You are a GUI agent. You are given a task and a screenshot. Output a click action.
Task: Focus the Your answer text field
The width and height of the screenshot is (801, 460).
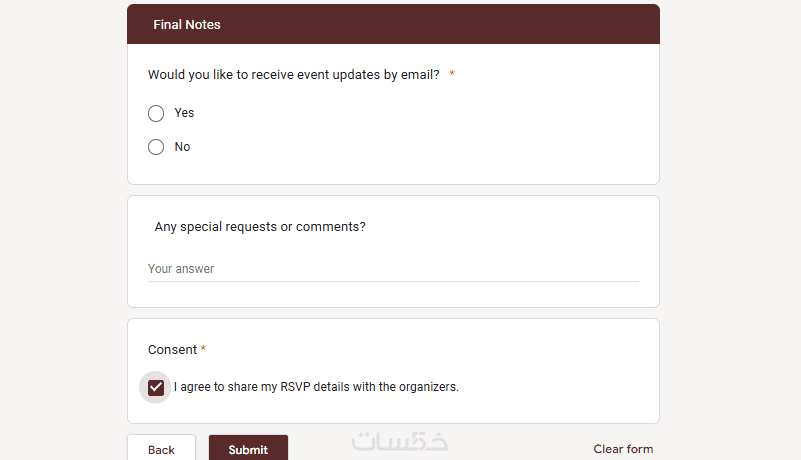[x=392, y=269]
